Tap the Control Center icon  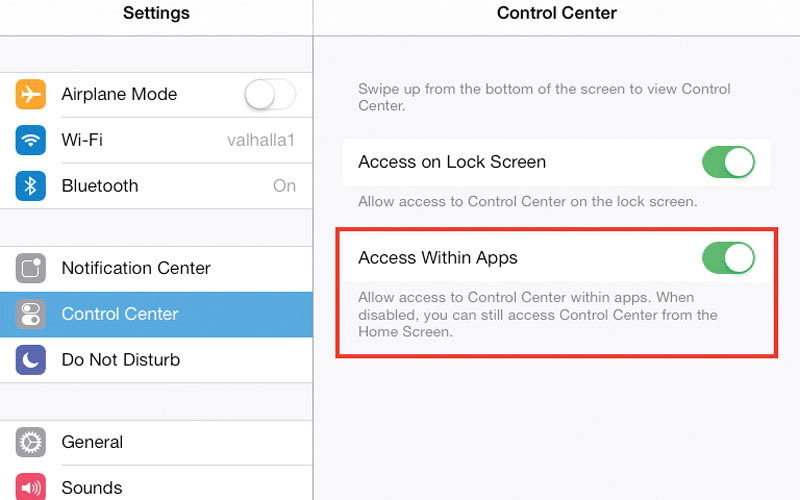(31, 314)
